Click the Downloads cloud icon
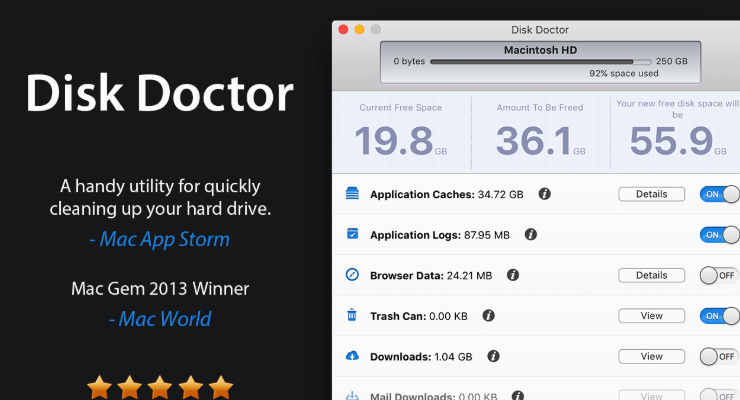 click(x=352, y=356)
